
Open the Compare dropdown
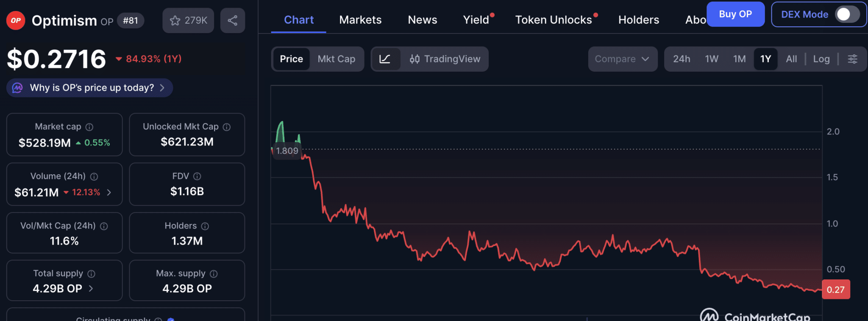click(622, 59)
